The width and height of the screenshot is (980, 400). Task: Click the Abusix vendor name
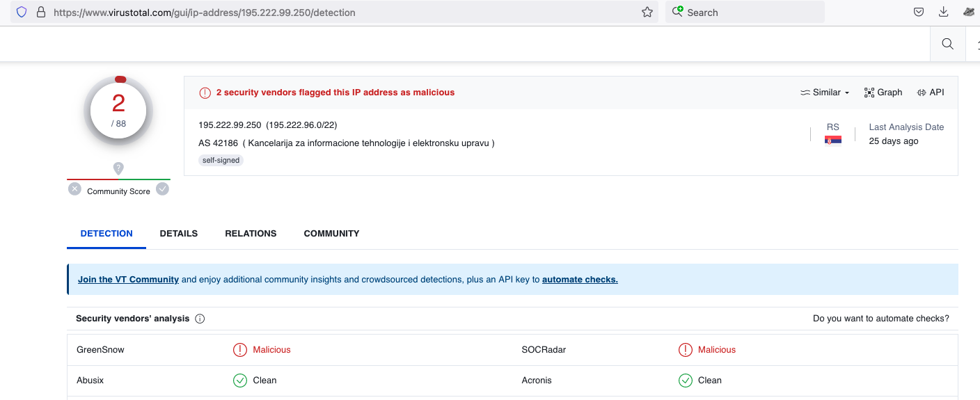90,381
